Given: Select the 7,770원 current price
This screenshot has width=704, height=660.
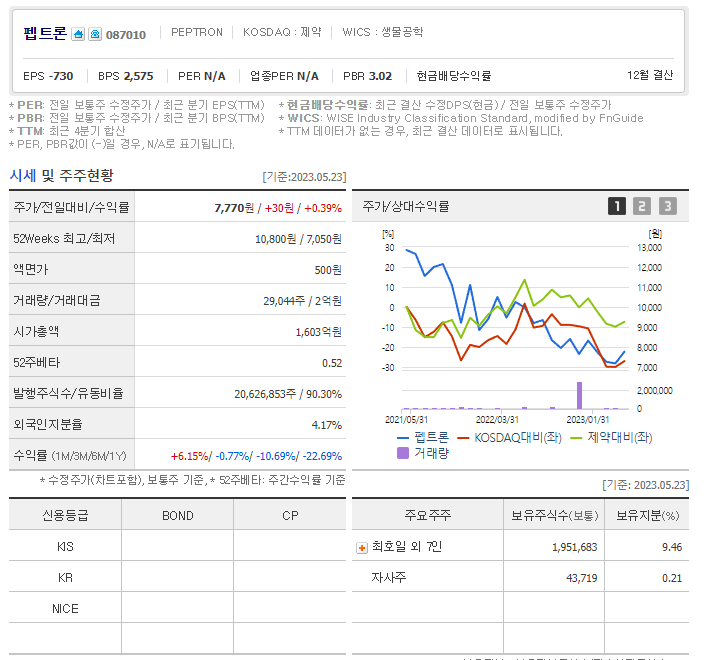Looking at the screenshot, I should click(234, 208).
